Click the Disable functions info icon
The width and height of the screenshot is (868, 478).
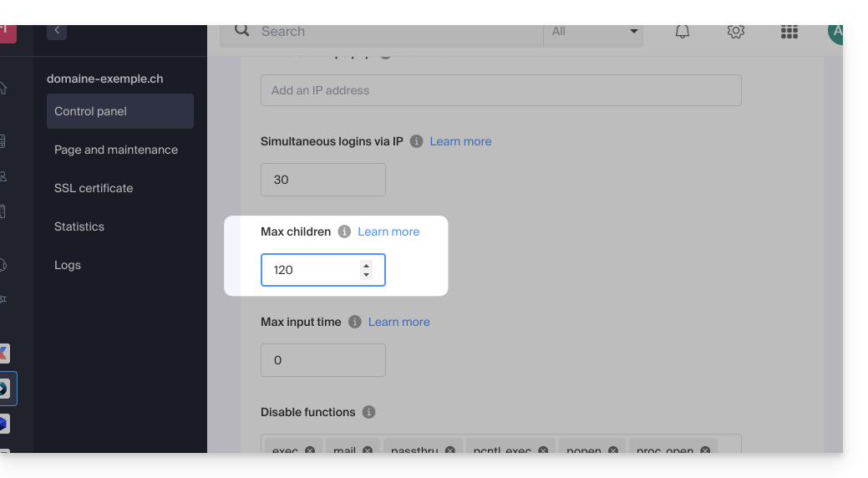pos(368,412)
